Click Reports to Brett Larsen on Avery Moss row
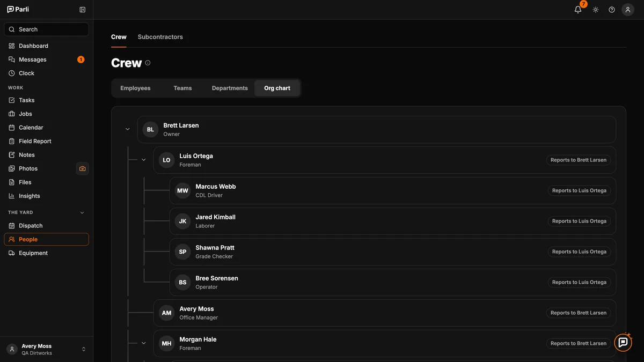Image resolution: width=644 pixels, height=362 pixels. click(579, 313)
